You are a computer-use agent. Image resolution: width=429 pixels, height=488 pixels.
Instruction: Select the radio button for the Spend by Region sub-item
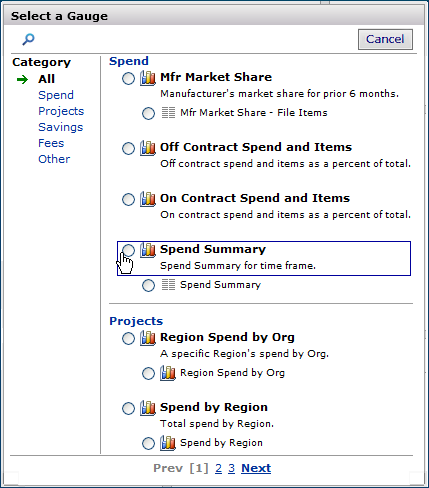(148, 443)
